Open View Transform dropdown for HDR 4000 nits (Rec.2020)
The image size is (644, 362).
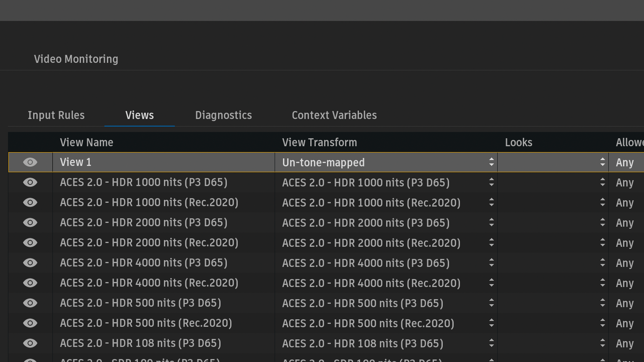386,283
